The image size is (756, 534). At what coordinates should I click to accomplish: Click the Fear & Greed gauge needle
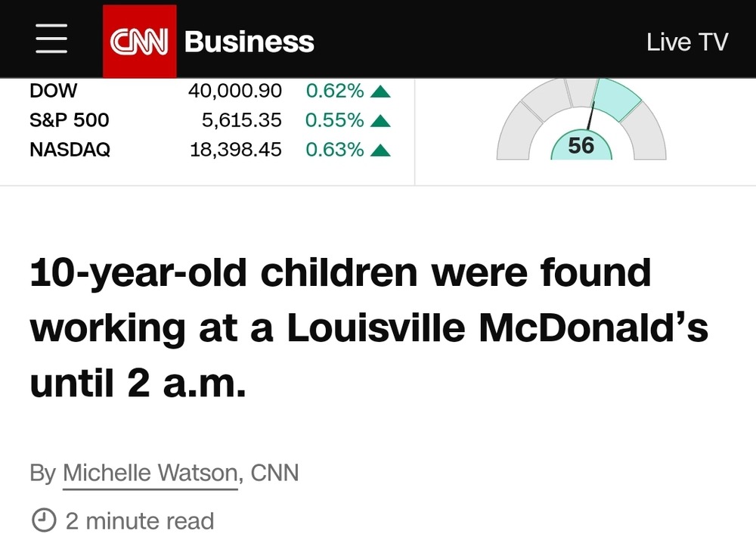coord(590,115)
